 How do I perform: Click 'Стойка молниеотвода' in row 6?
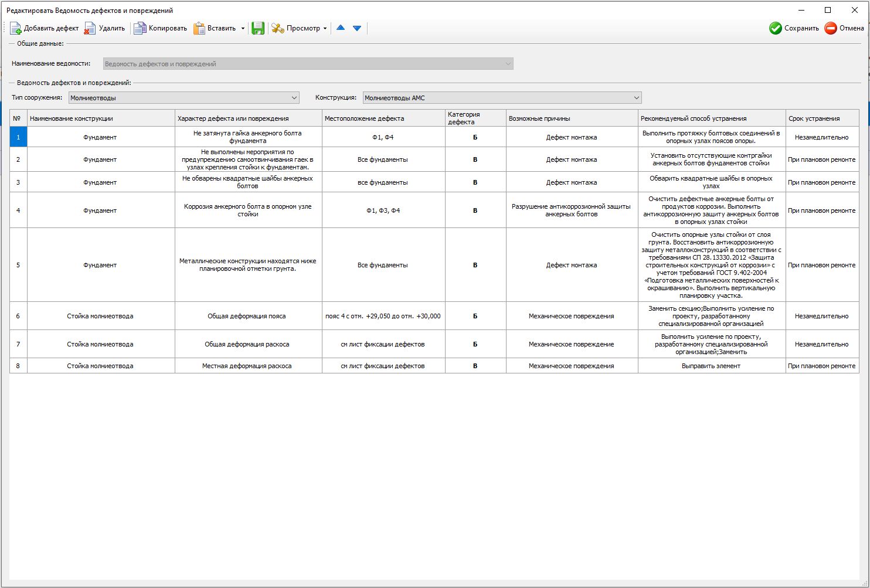[x=101, y=316]
